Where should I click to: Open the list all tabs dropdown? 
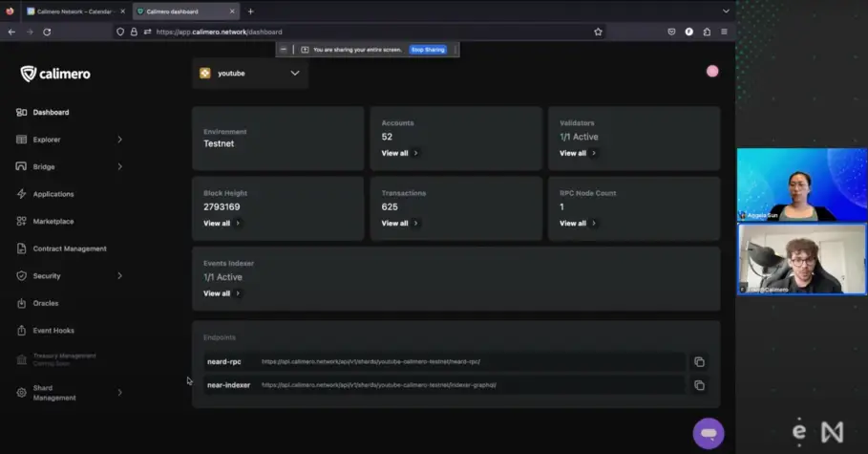[726, 11]
